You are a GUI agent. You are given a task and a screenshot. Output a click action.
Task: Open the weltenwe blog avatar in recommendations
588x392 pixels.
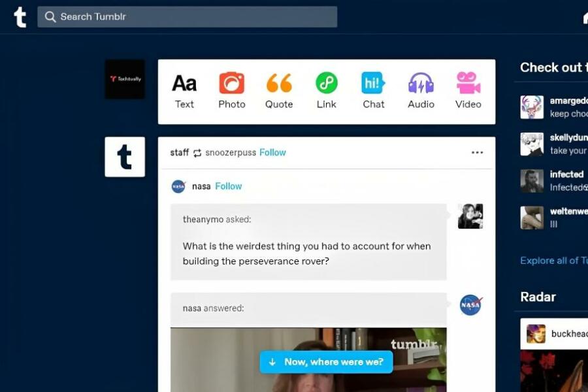[x=532, y=218]
